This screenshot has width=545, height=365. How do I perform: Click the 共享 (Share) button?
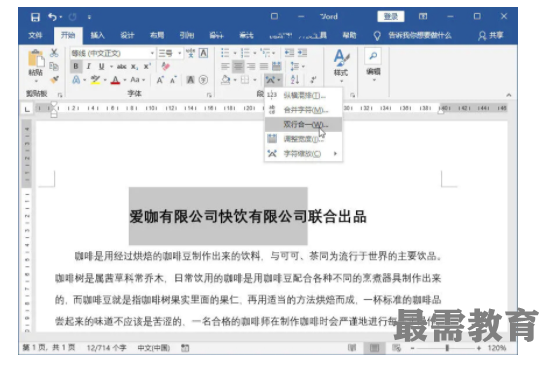(x=491, y=35)
